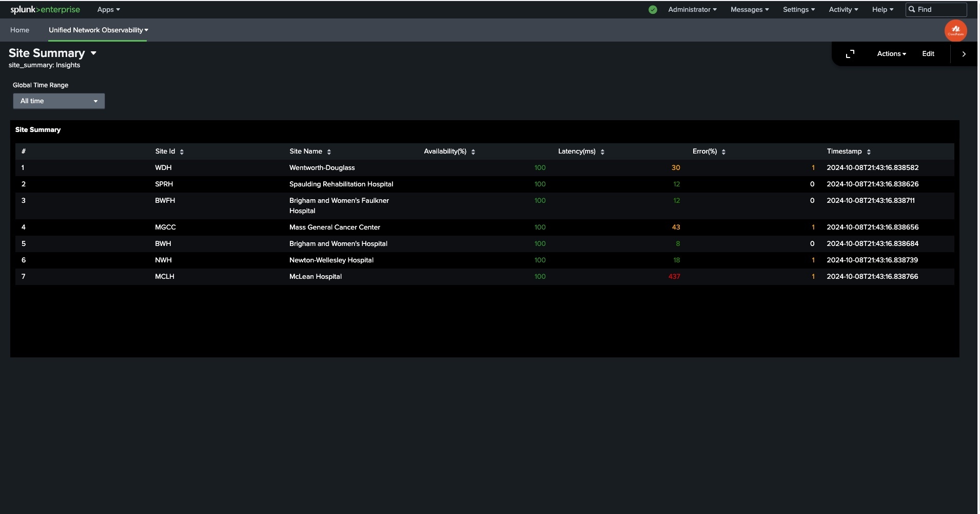Open the Messages menu
The image size is (980, 514).
point(750,9)
